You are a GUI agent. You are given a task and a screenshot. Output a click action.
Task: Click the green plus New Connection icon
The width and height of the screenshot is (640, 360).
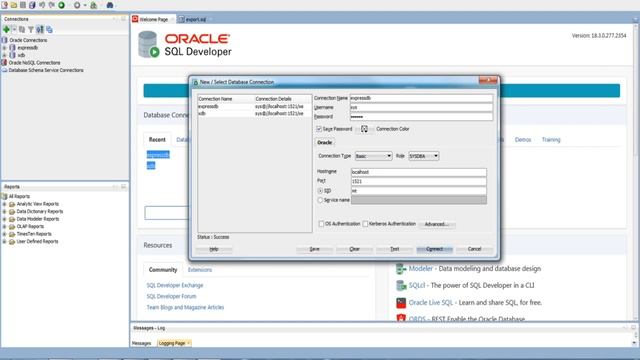pyautogui.click(x=6, y=29)
